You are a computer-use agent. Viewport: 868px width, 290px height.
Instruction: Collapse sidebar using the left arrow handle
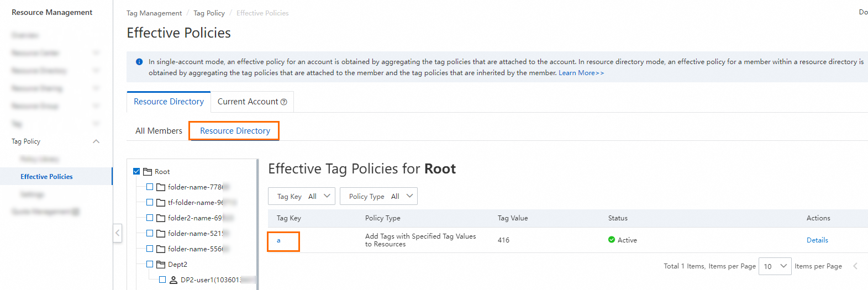point(117,233)
